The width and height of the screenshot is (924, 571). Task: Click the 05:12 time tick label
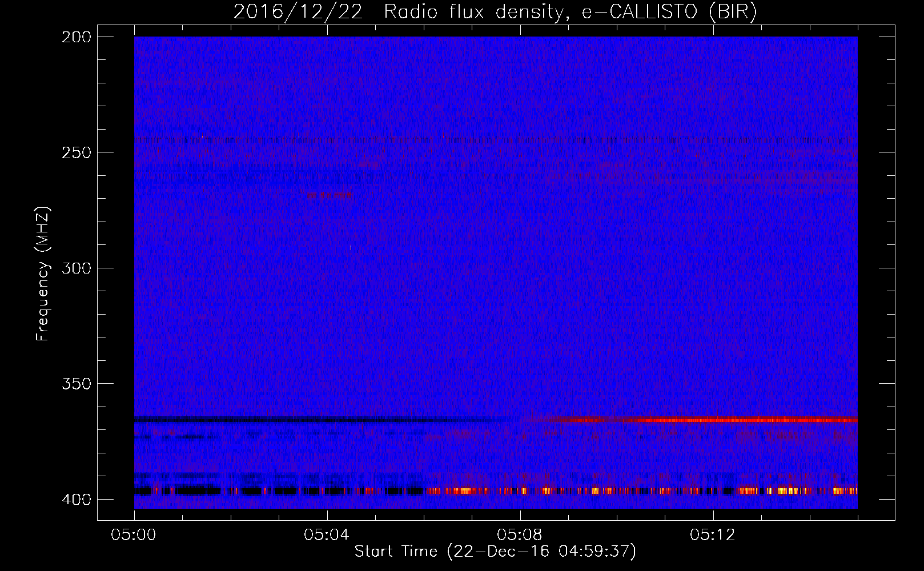click(x=713, y=535)
